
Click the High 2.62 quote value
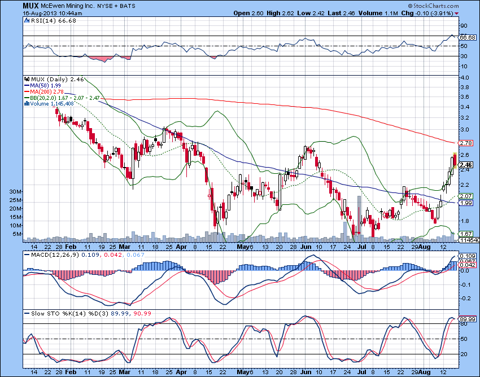pyautogui.click(x=280, y=13)
